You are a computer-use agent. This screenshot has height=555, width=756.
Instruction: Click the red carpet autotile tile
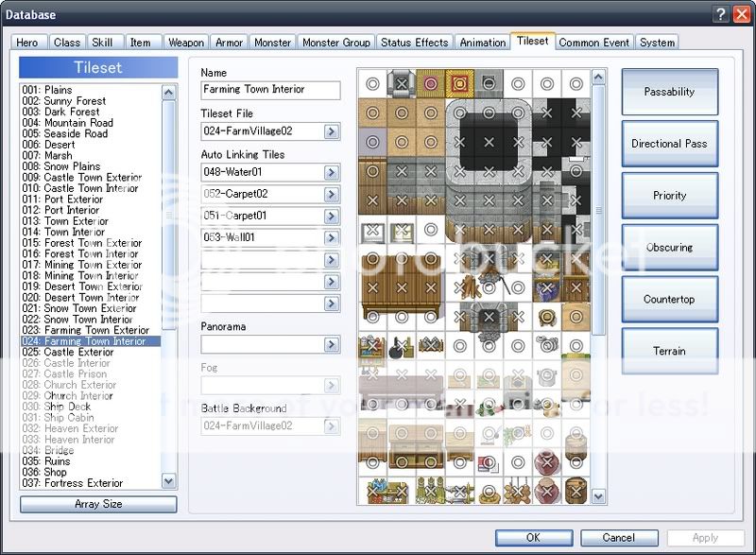click(x=431, y=83)
